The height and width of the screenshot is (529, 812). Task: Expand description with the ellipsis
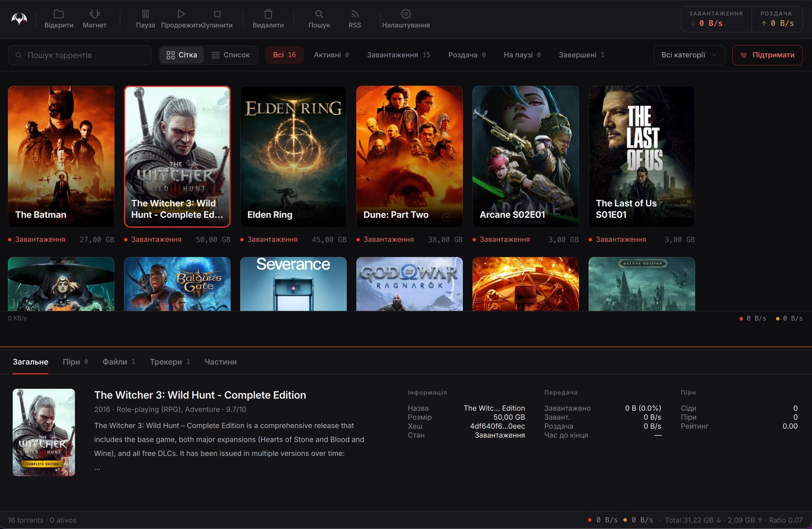coord(97,468)
